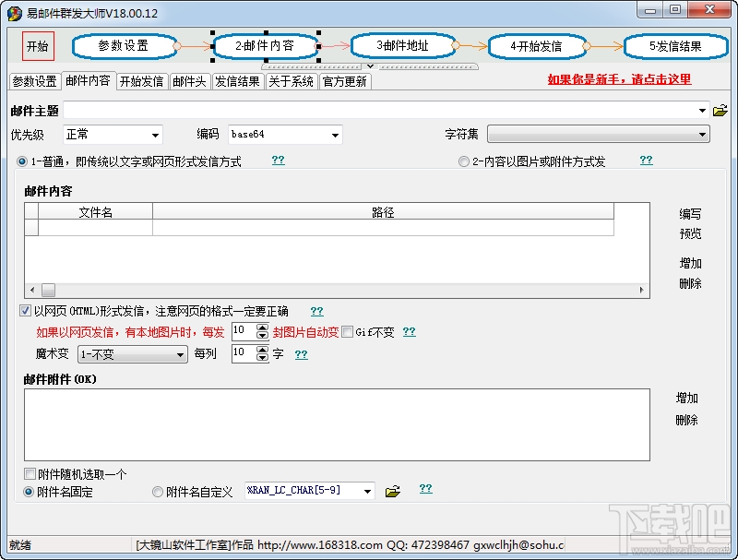
Task: Expand the email subject dropdown arrow
Action: point(702,111)
